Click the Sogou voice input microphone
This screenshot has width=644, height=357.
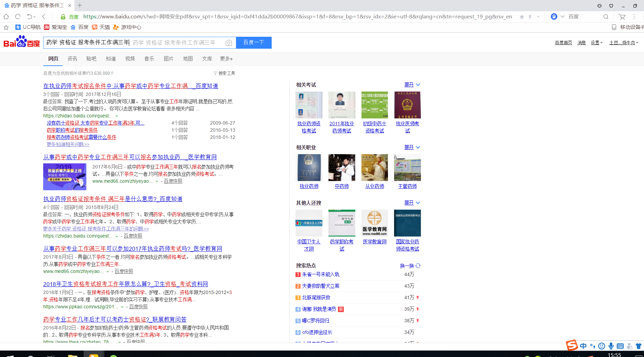pos(611,346)
